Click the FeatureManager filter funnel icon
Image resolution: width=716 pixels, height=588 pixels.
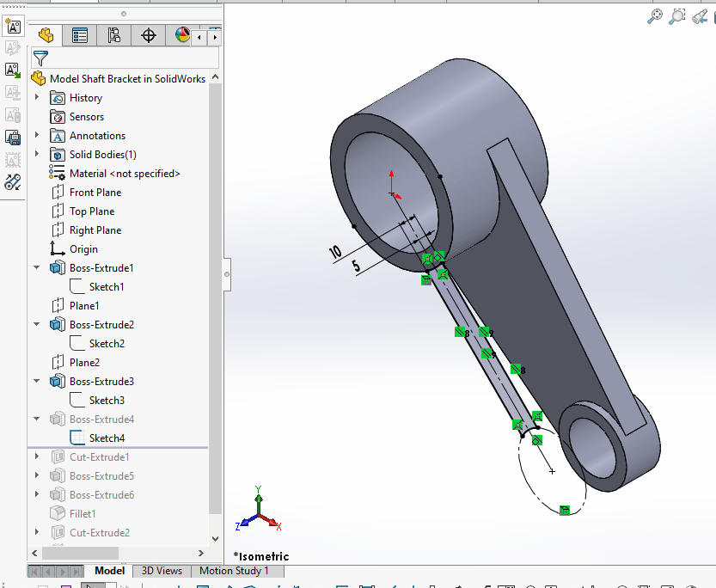[x=40, y=55]
